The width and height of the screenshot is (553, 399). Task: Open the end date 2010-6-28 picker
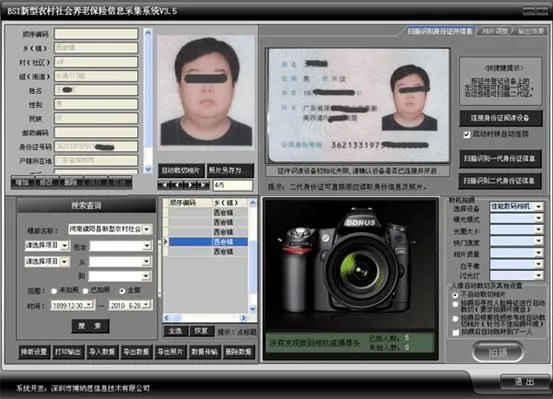click(x=147, y=305)
